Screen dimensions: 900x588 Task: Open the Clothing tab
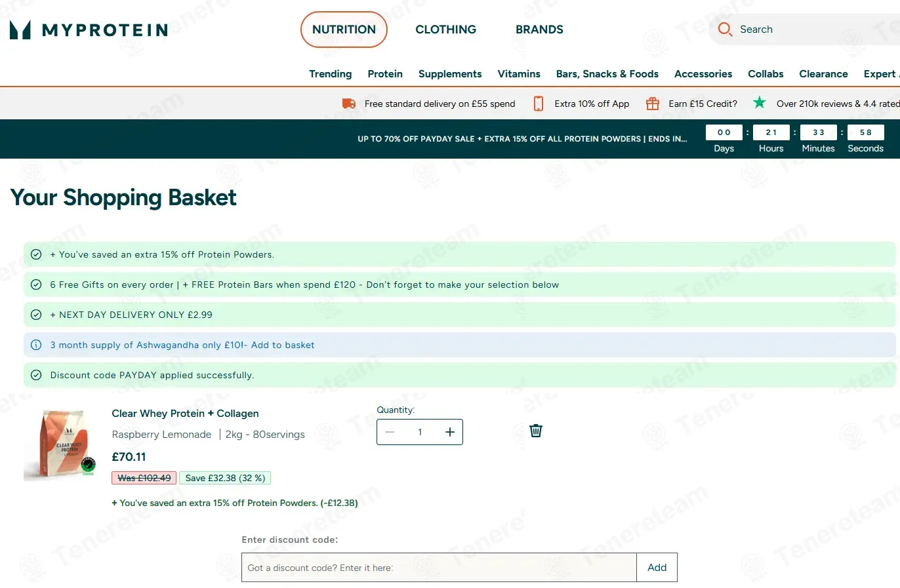click(x=446, y=29)
